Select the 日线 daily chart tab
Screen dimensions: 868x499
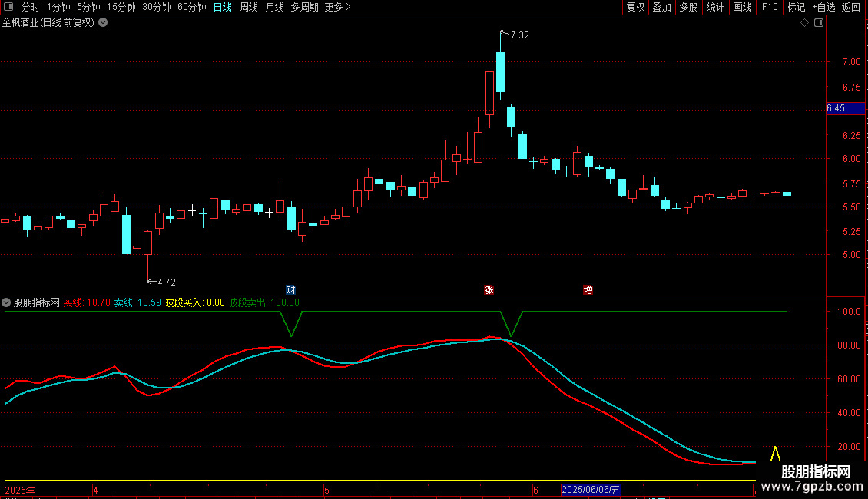point(223,7)
